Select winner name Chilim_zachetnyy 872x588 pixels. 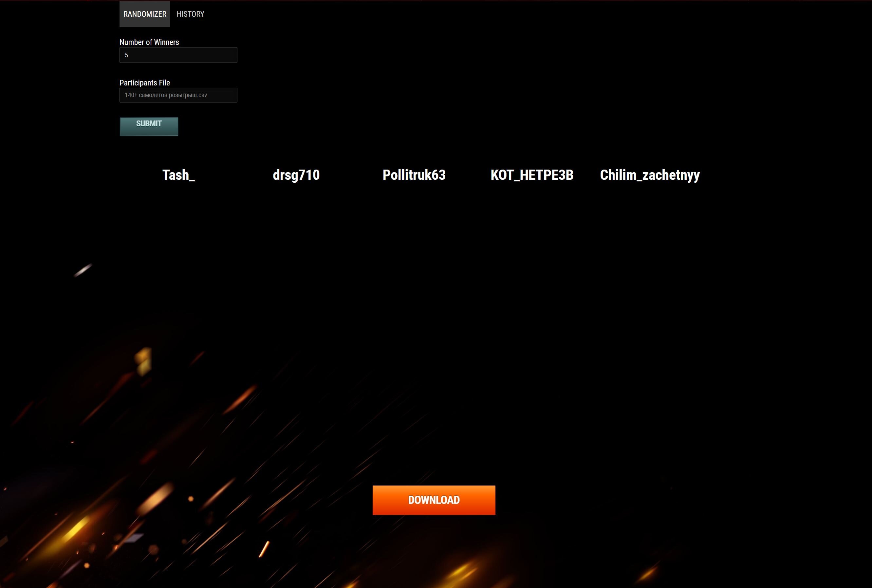click(x=650, y=175)
